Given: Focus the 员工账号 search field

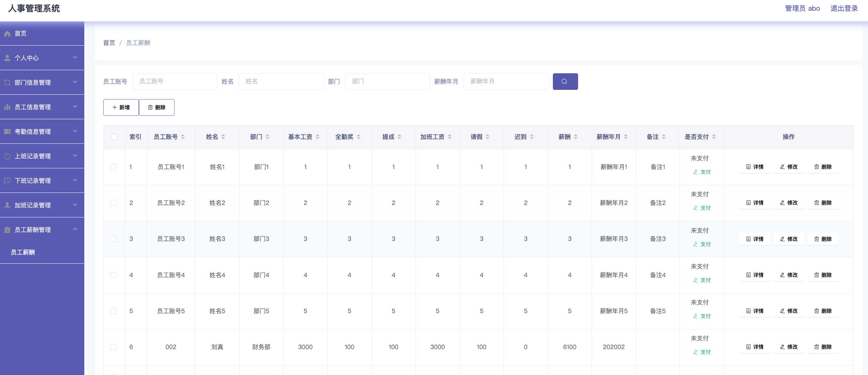Looking at the screenshot, I should click(x=175, y=82).
